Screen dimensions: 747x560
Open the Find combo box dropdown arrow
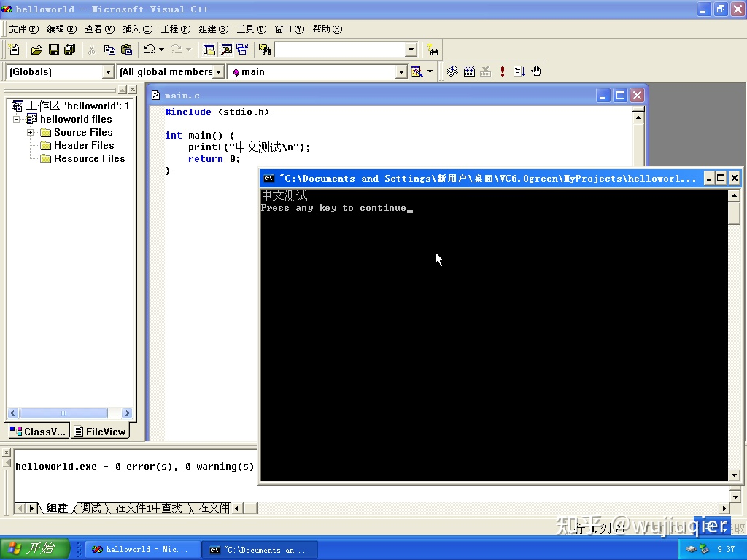tap(411, 50)
